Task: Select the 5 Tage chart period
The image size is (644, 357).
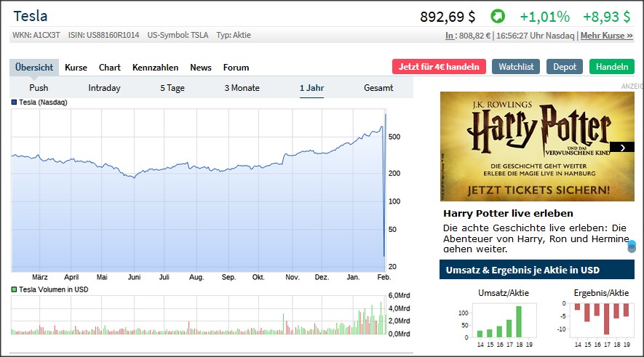Action: 172,88
